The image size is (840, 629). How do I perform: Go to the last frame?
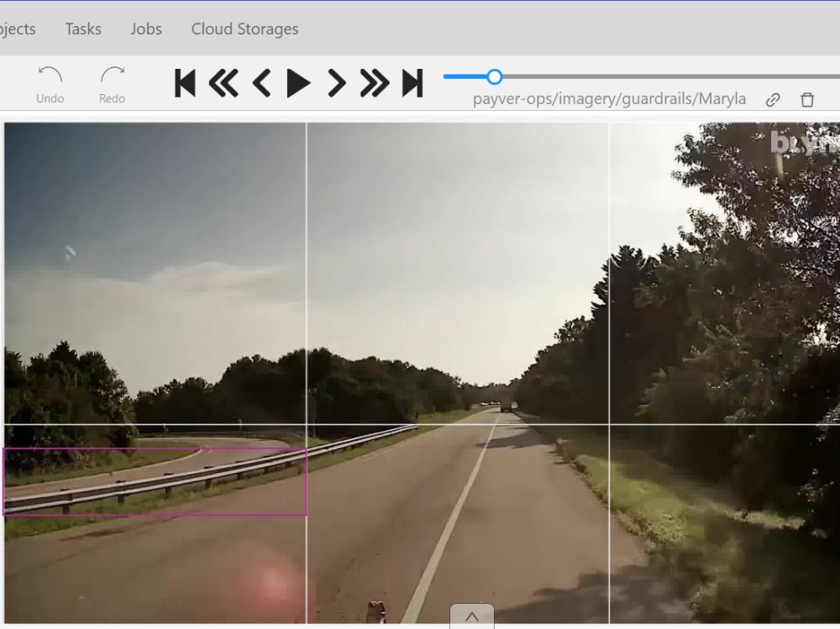pos(412,83)
